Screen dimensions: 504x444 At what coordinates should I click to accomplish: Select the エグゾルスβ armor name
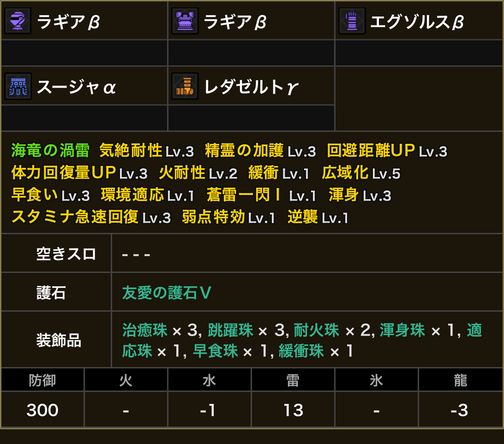tap(417, 21)
